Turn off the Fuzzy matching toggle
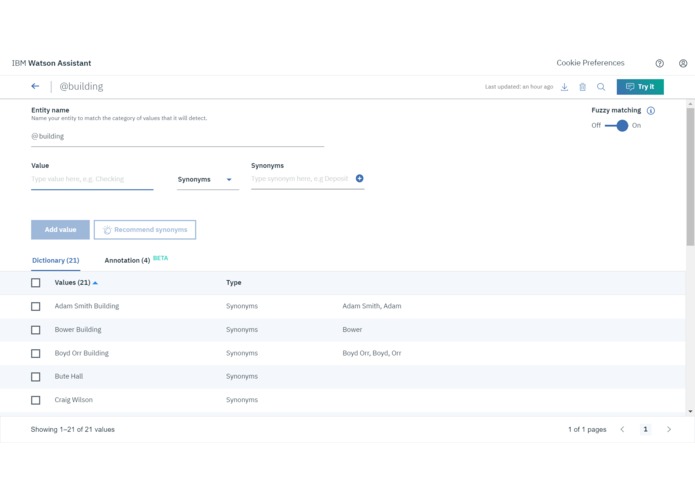Image resolution: width=695 pixels, height=494 pixels. (x=617, y=126)
